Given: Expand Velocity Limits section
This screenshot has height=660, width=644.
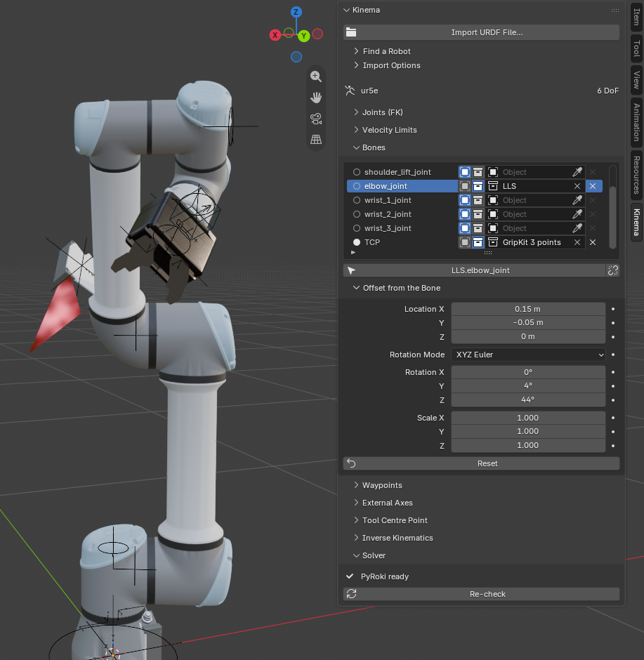Looking at the screenshot, I should point(356,130).
